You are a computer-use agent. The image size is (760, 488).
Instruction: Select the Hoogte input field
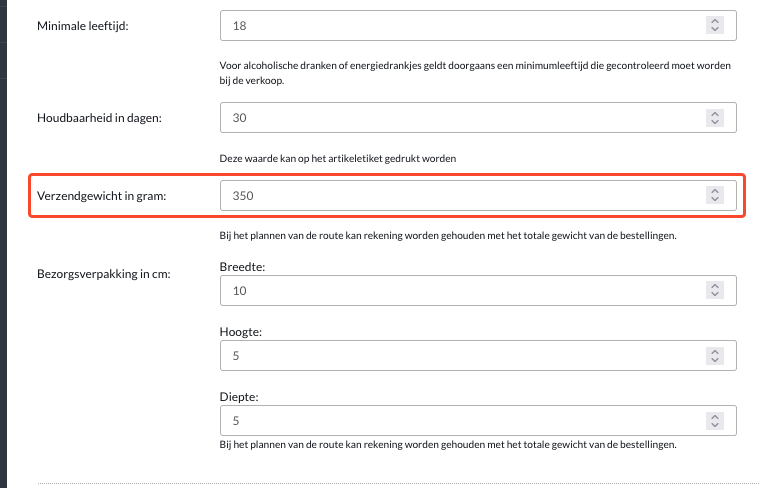tap(478, 355)
